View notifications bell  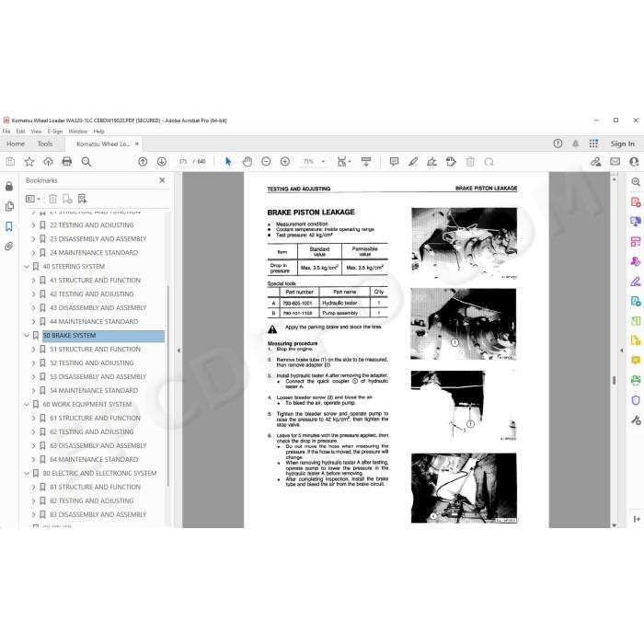(x=576, y=144)
